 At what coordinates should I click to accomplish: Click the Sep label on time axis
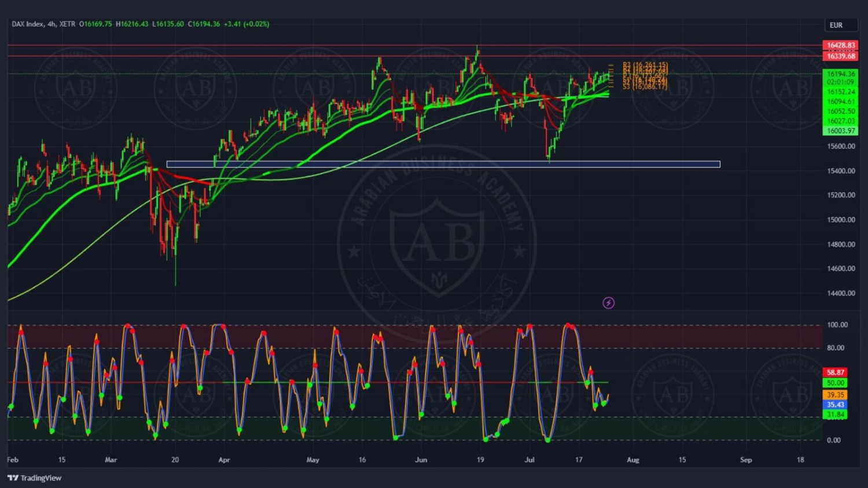click(x=746, y=460)
